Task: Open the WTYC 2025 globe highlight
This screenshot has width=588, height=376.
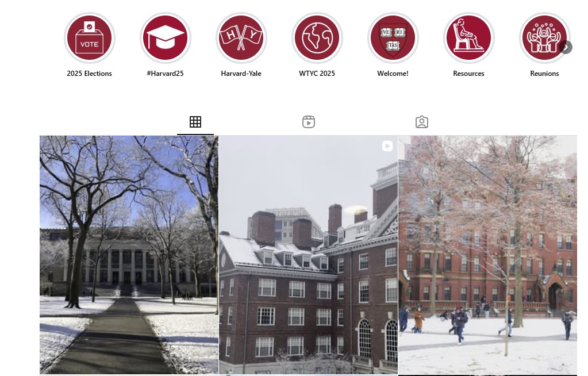Action: click(317, 39)
